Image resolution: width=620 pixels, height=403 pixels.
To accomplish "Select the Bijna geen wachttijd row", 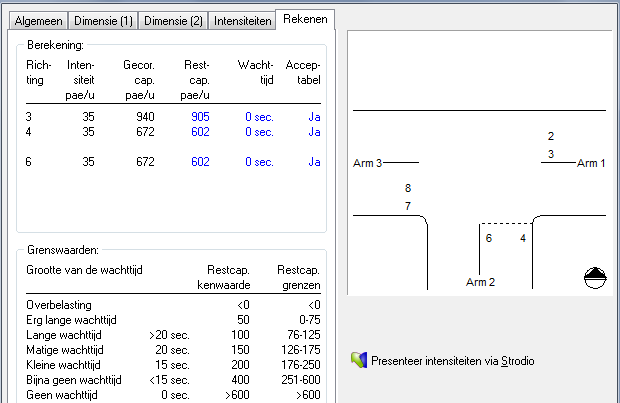I will pyautogui.click(x=173, y=380).
